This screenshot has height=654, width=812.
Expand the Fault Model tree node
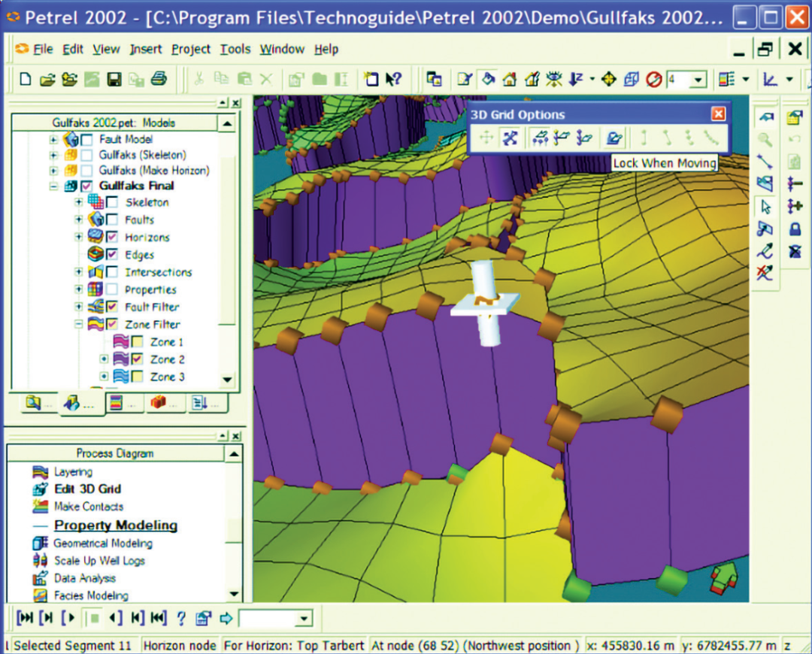coord(53,139)
